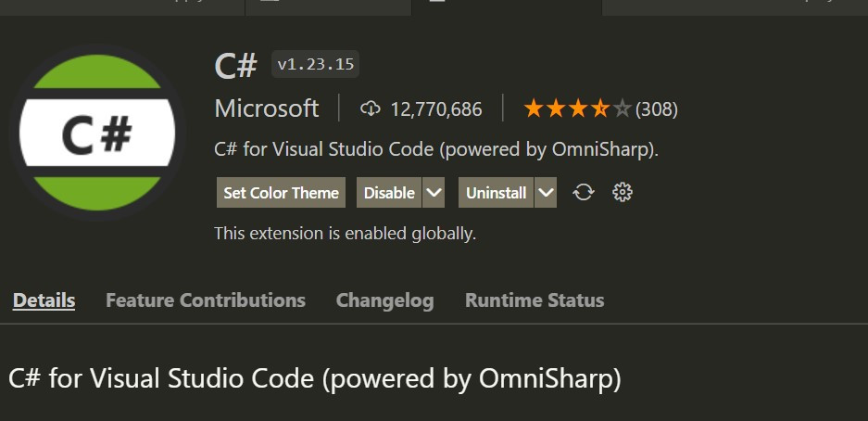Select the Runtime Status tab
Screen dimensions: 868x421
coord(535,300)
